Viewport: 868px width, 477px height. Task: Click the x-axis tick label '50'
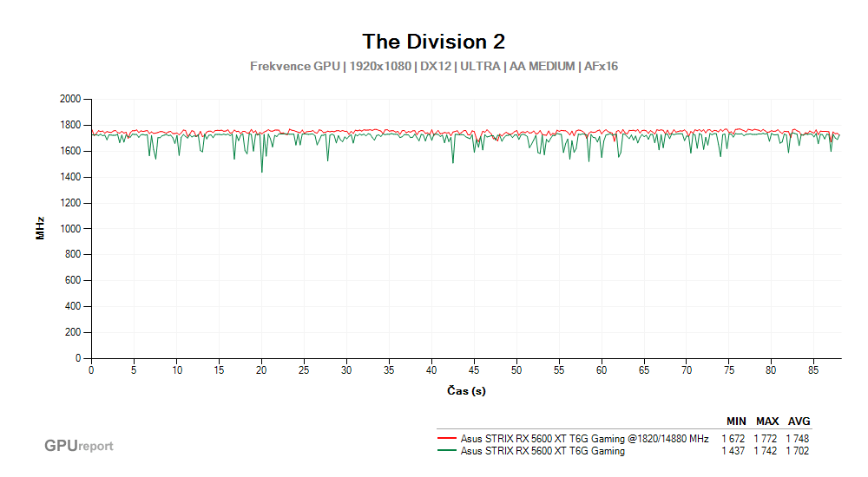(x=516, y=370)
